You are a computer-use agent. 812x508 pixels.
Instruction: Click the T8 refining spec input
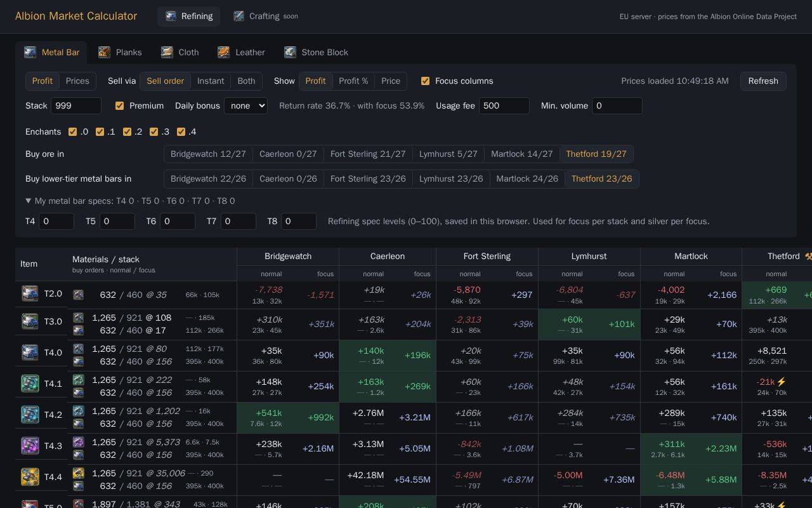pyautogui.click(x=299, y=221)
